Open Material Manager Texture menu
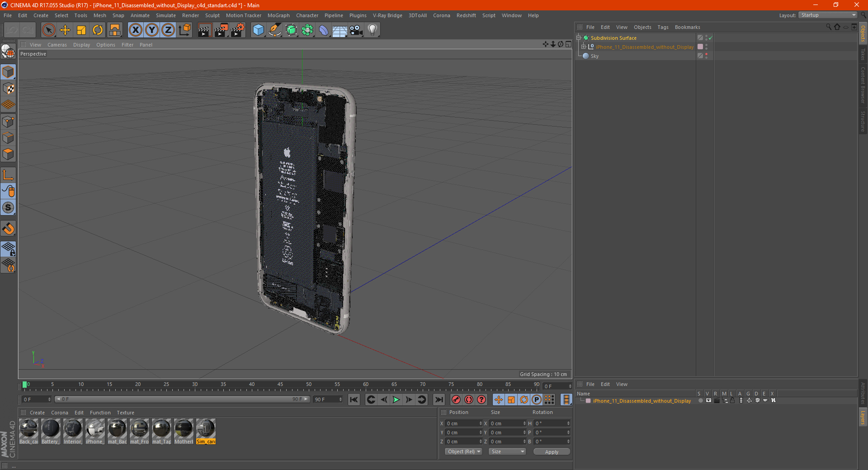The height and width of the screenshot is (470, 868). (125, 413)
